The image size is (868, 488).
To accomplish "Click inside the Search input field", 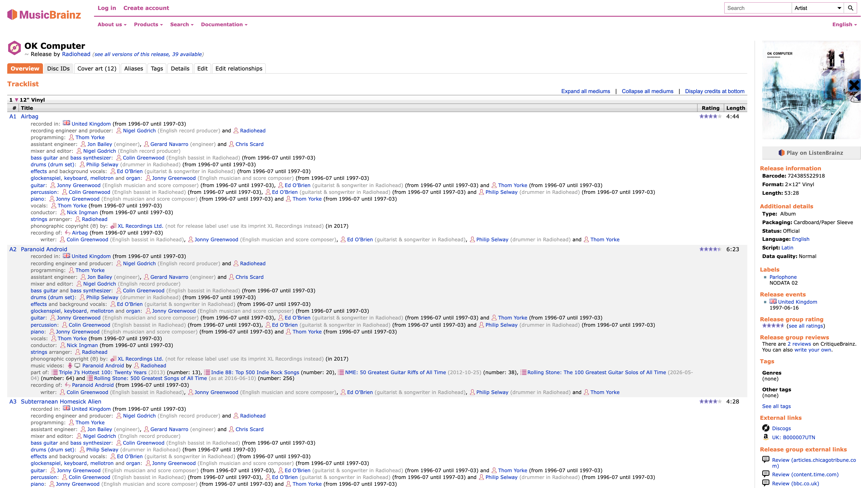I will pyautogui.click(x=758, y=8).
